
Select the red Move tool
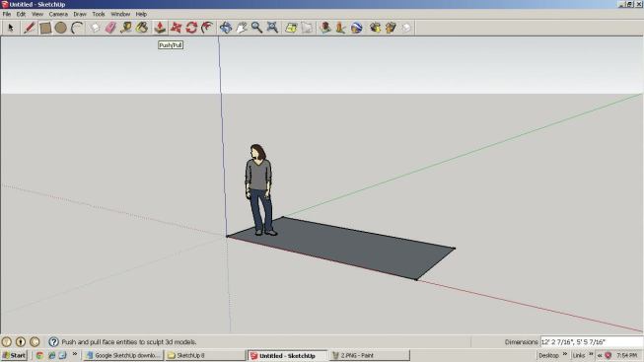point(176,28)
